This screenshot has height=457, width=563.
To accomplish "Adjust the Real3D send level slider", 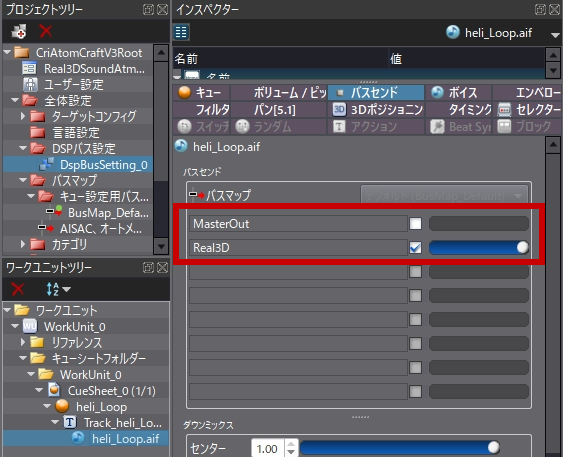I will click(479, 248).
